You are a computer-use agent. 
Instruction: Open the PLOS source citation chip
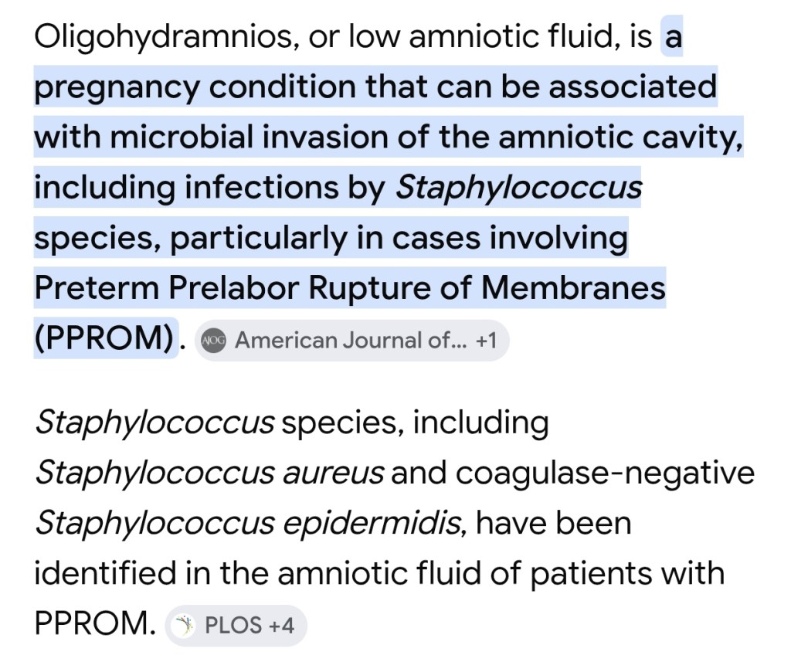click(235, 625)
